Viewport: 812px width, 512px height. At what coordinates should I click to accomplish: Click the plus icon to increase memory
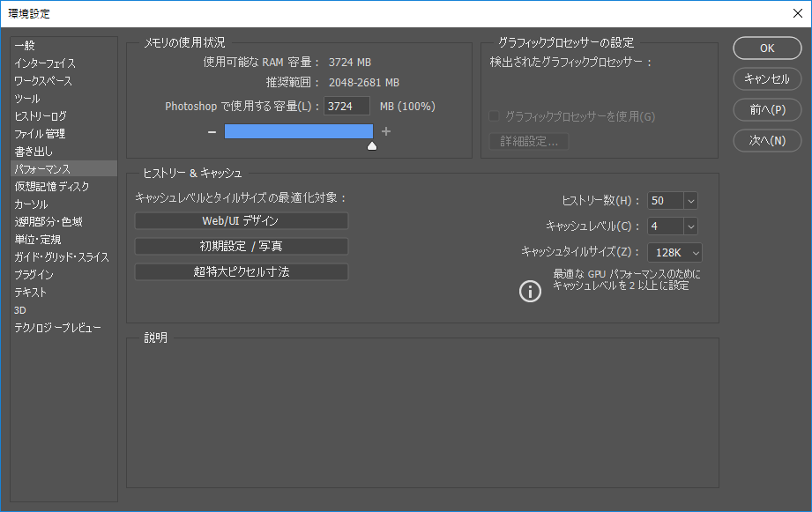pos(386,131)
